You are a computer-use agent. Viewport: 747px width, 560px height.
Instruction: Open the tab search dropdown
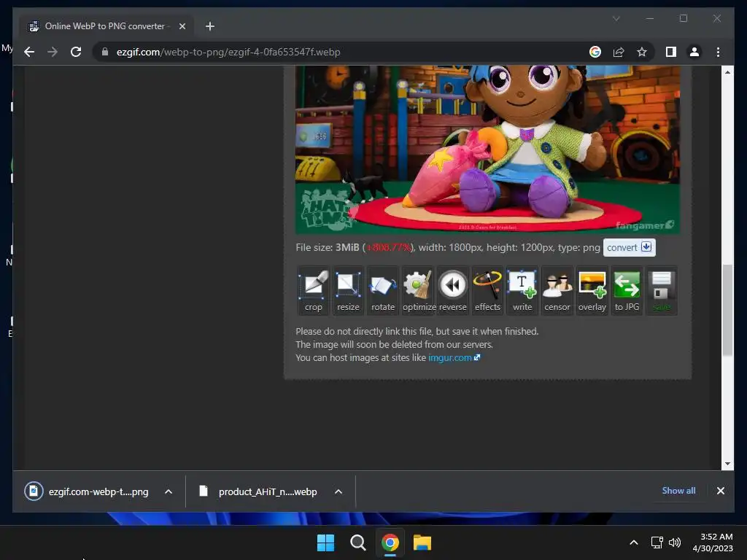pos(616,18)
